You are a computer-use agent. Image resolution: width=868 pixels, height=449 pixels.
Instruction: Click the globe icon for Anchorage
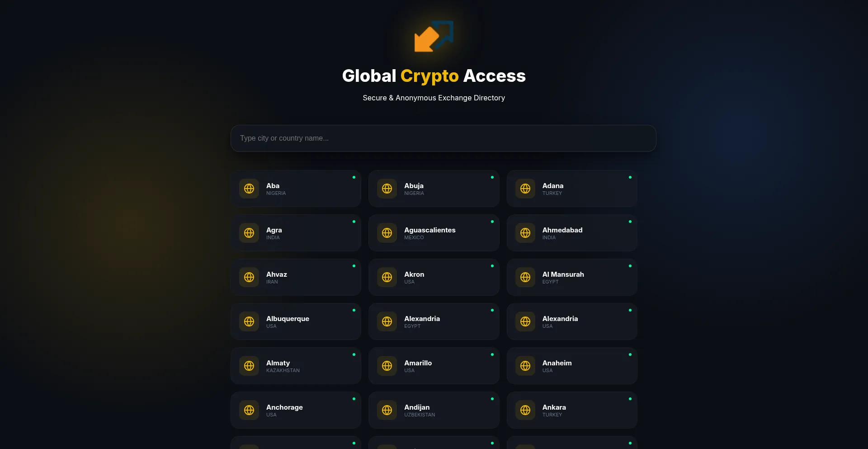(x=249, y=410)
